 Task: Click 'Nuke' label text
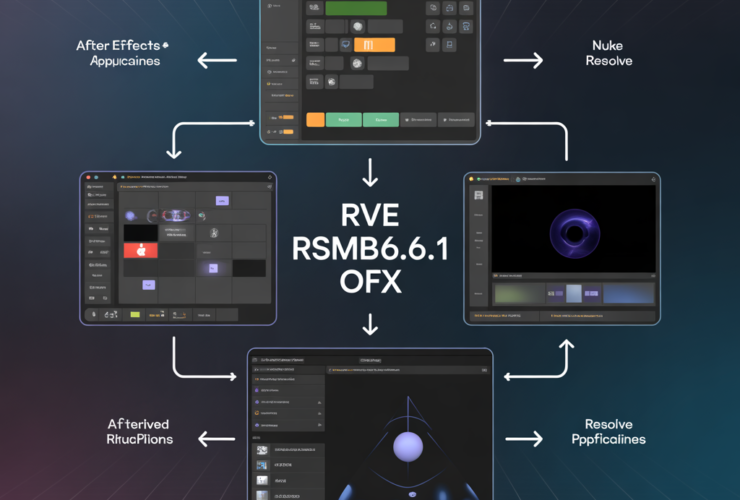(607, 45)
